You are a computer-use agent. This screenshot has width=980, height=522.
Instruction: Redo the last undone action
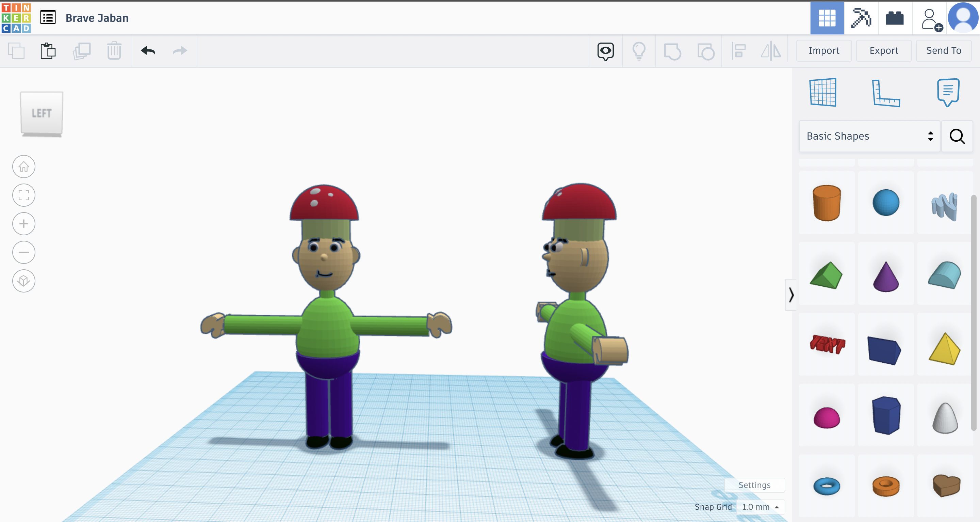coord(180,51)
